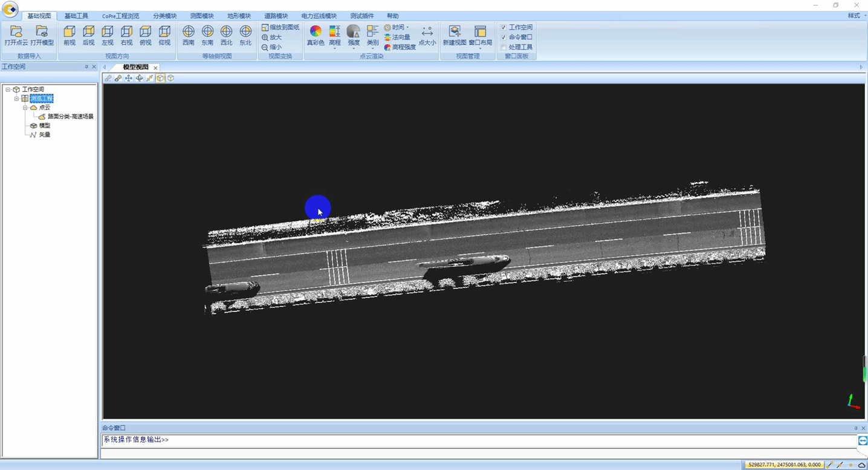Toggle the 命令窗口 command window checkbox
The height and width of the screenshot is (470, 868).
tap(504, 37)
